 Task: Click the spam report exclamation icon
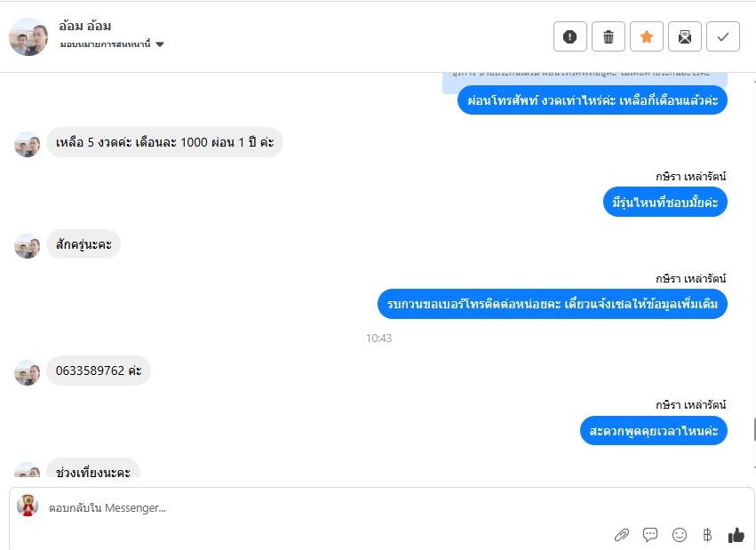pos(570,36)
